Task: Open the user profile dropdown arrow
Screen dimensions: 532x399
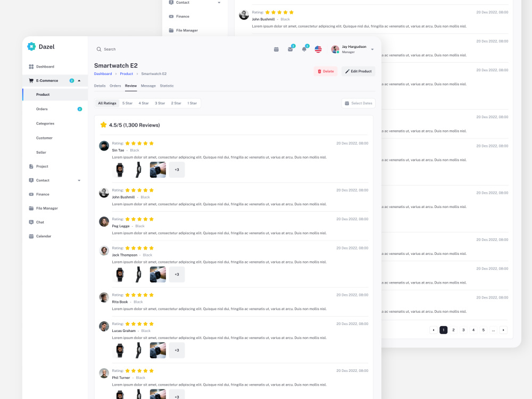Action: pos(372,49)
